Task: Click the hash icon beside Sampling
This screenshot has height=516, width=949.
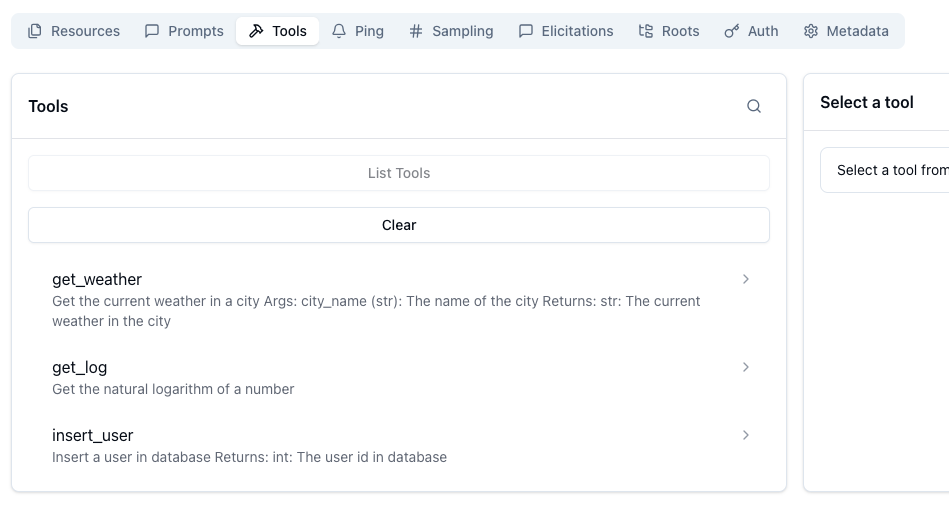Action: [x=416, y=31]
